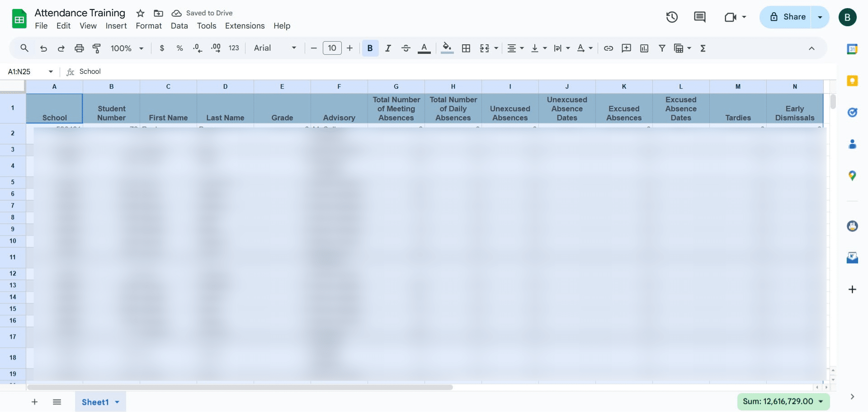Create a filter
The height and width of the screenshot is (412, 868).
click(x=662, y=48)
